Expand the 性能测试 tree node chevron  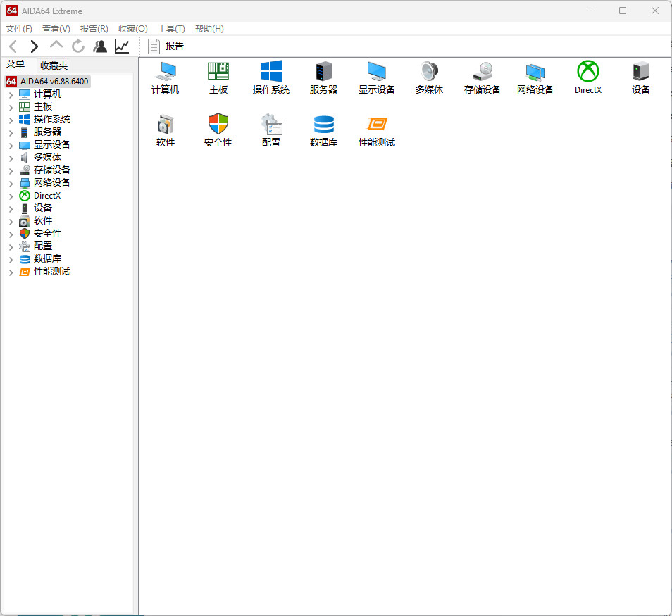11,272
